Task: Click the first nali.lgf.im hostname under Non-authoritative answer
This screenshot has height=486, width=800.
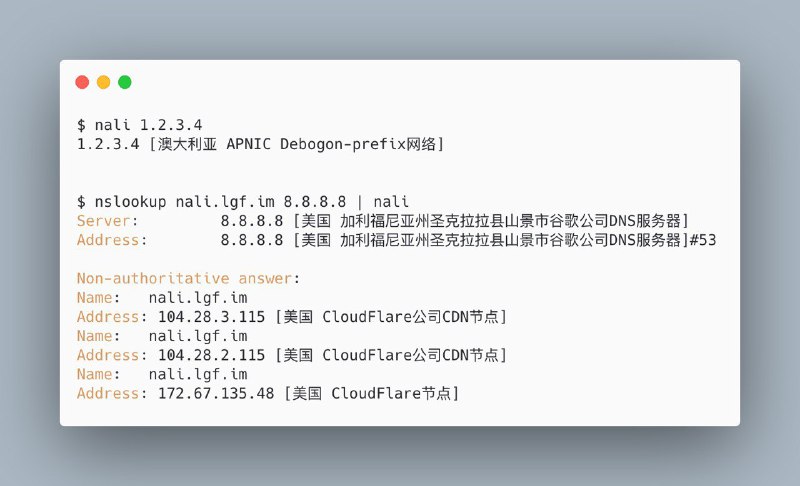Action: point(198,298)
